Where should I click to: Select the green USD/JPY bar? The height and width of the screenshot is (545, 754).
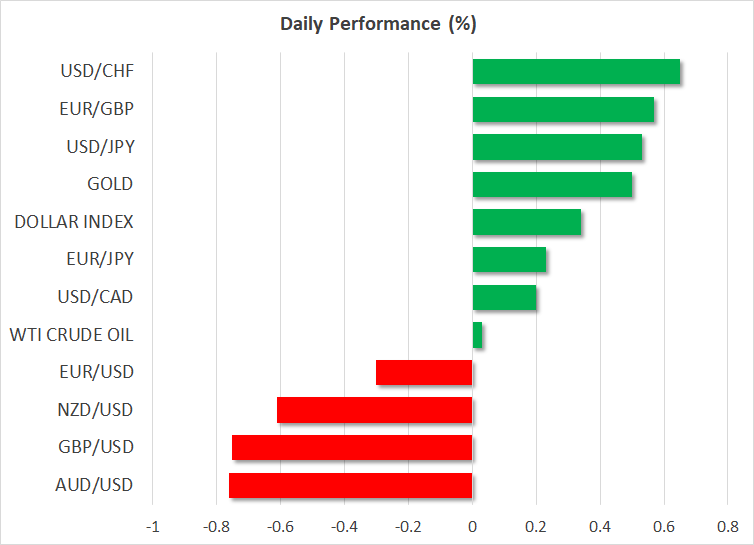[557, 147]
